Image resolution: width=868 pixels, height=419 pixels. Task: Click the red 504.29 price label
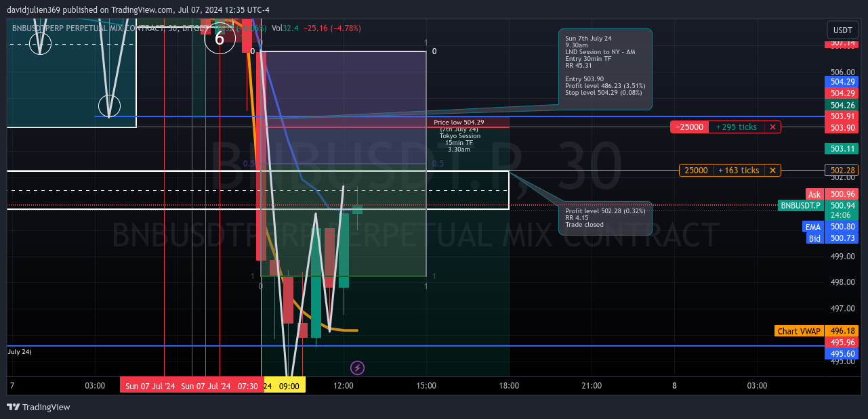842,93
